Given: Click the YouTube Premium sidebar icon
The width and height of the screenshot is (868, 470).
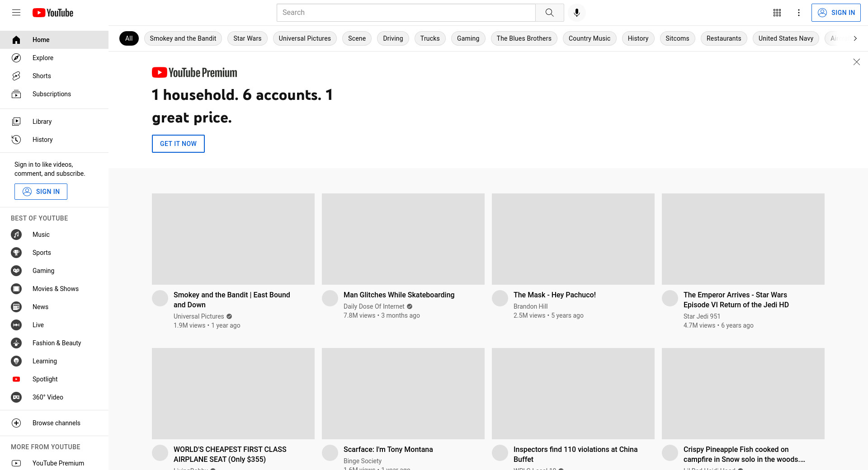Looking at the screenshot, I should 16,463.
